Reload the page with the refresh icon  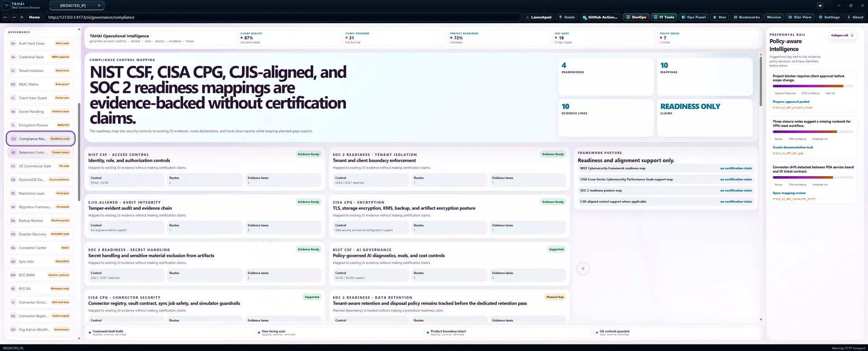pos(22,17)
